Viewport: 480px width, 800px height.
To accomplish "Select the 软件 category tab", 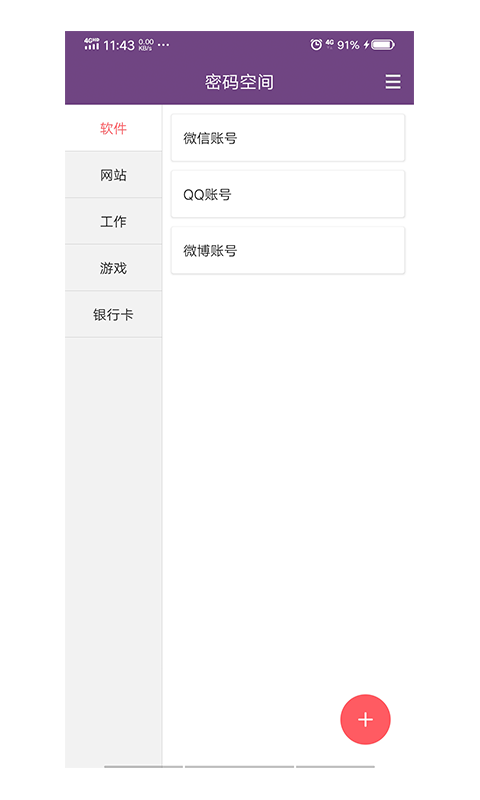I will [x=113, y=128].
